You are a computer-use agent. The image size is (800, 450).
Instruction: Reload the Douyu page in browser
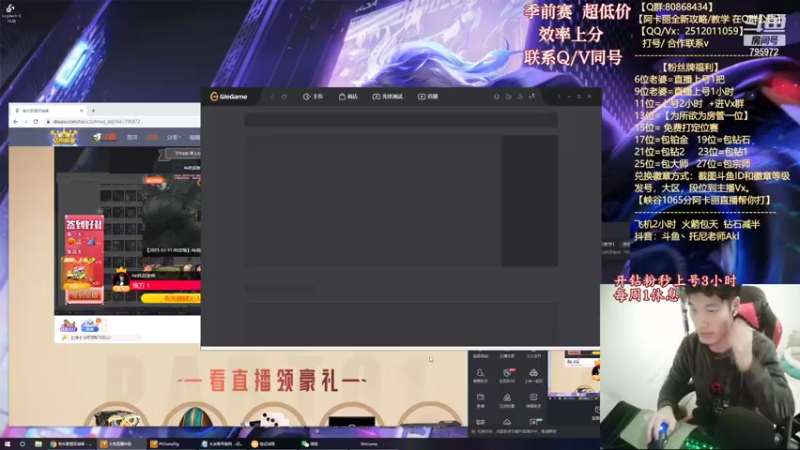click(x=36, y=121)
